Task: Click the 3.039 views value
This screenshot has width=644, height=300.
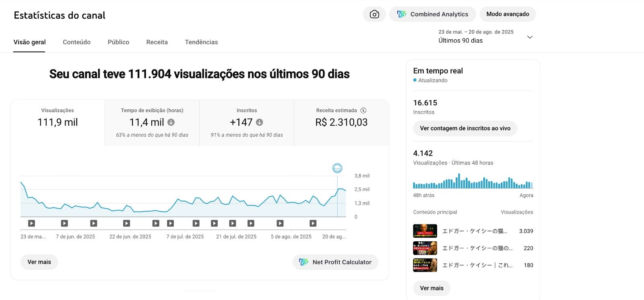Action: (526, 231)
